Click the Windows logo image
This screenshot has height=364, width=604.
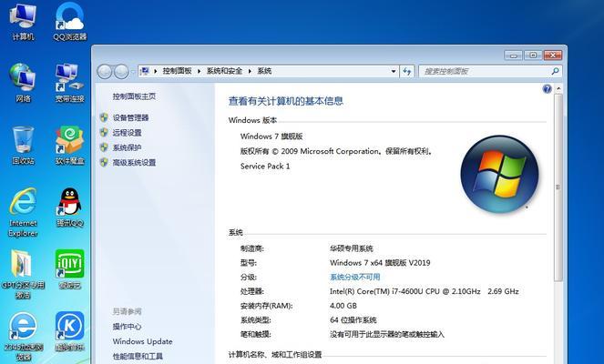499,174
